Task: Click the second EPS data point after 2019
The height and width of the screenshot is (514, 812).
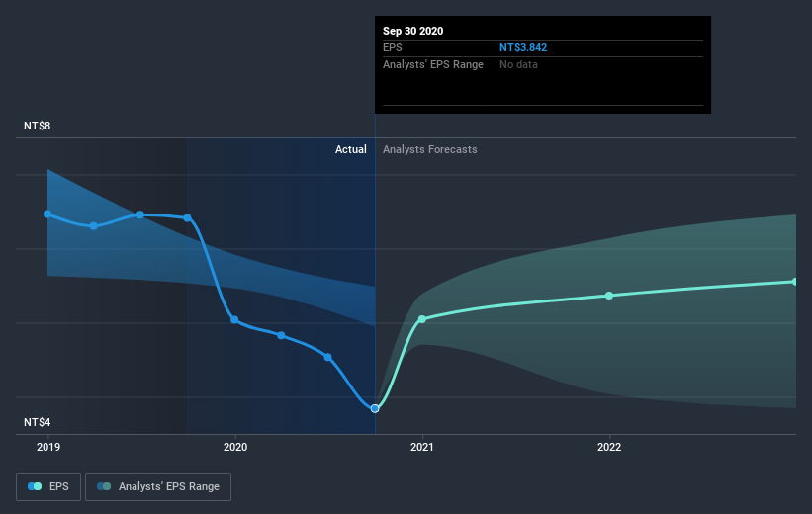Action: pos(94,226)
